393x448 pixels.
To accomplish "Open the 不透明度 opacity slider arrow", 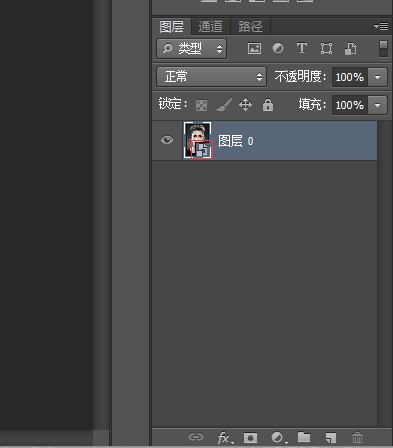I will coord(377,77).
